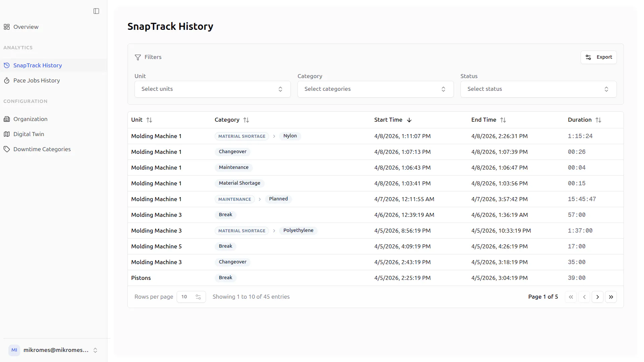Click Showing 1 to 10 of 45 entries
644x362 pixels.
pyautogui.click(x=251, y=297)
